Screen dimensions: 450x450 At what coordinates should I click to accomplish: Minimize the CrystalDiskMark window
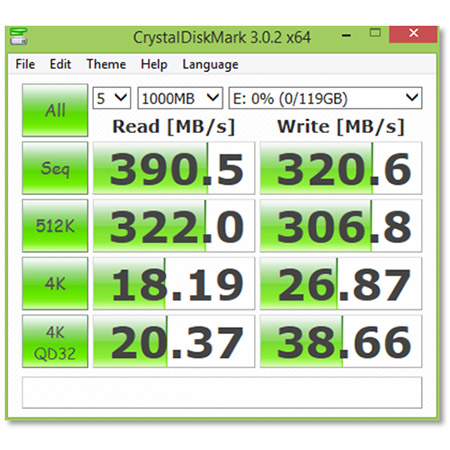[347, 35]
